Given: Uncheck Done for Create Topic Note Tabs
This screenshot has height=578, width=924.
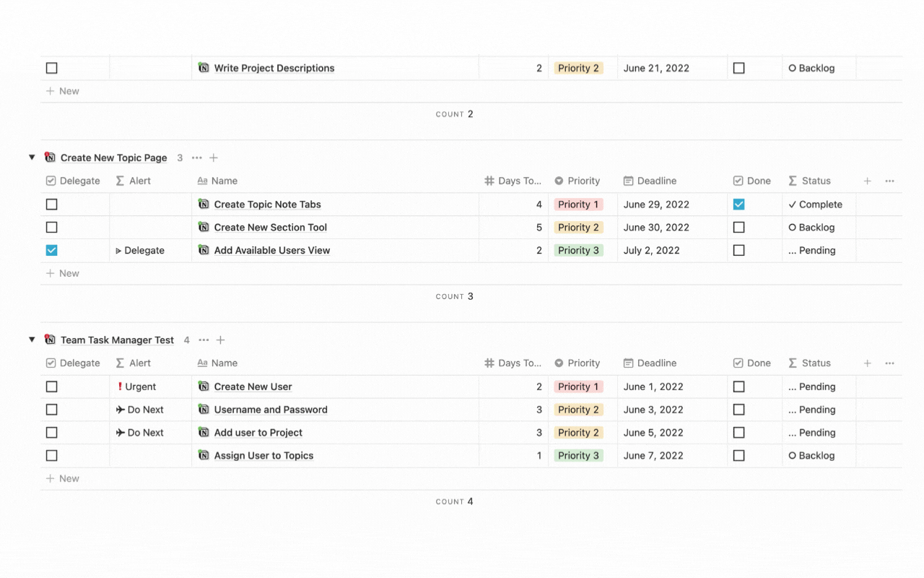Looking at the screenshot, I should [x=738, y=204].
